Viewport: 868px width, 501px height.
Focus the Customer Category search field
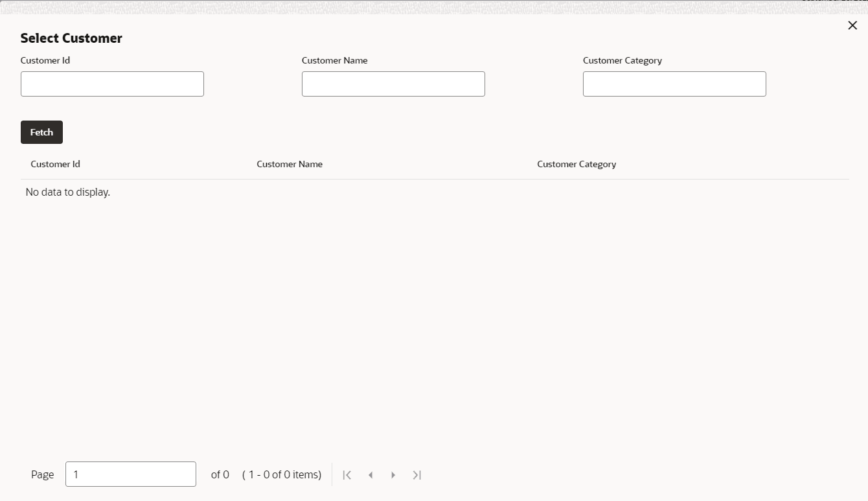[674, 84]
